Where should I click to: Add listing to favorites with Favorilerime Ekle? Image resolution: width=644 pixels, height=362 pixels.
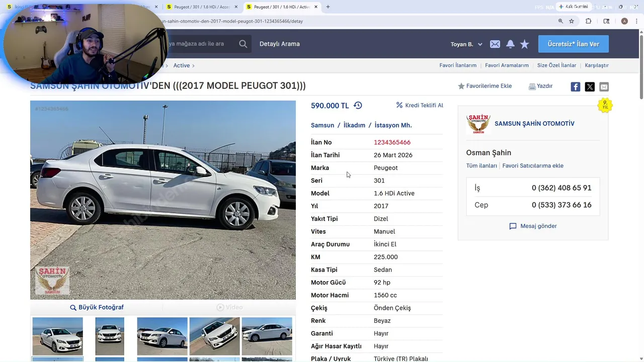click(x=485, y=86)
